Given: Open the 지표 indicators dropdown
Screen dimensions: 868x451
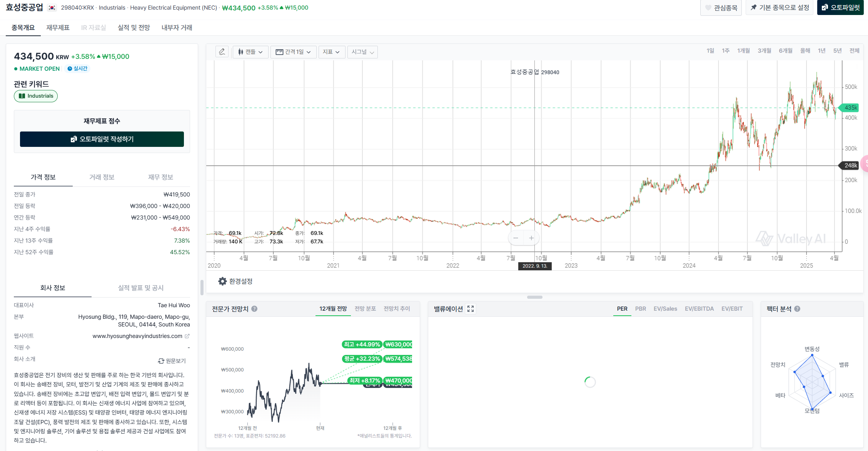Looking at the screenshot, I should coord(331,52).
